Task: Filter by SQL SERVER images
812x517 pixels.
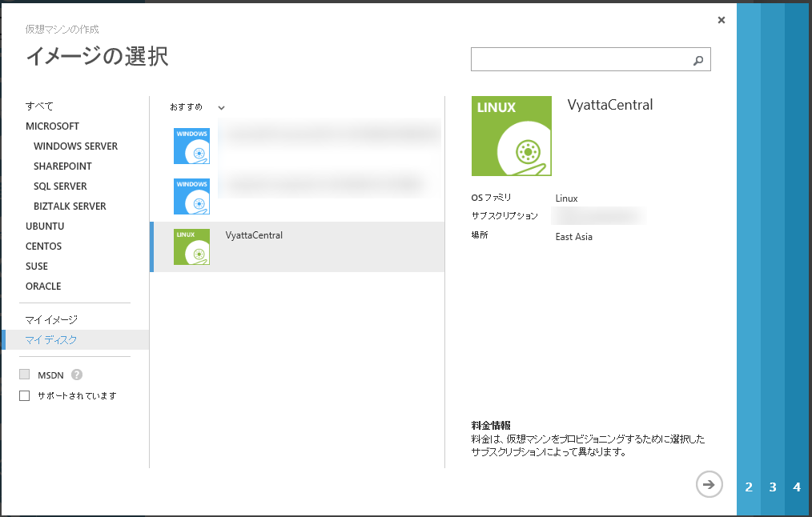Action: (x=60, y=186)
